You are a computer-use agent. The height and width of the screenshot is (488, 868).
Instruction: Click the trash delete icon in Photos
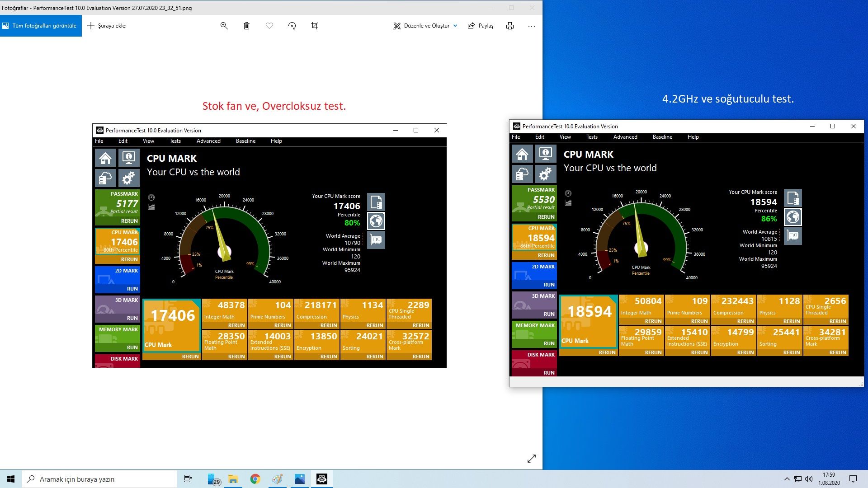pos(246,26)
